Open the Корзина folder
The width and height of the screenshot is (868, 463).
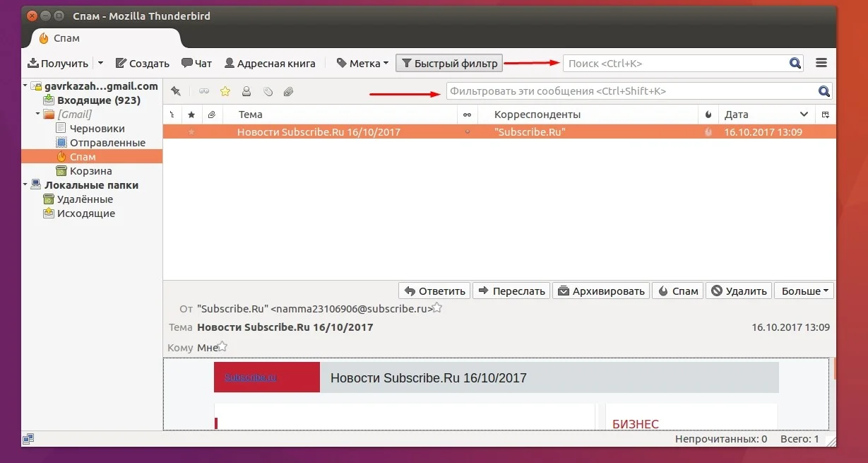[84, 171]
